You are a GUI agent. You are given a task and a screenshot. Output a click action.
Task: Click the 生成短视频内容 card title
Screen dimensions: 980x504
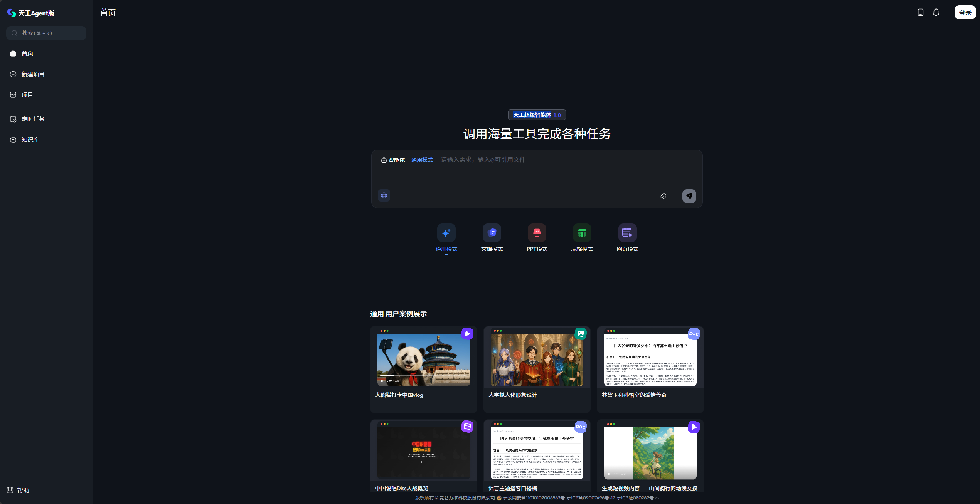point(650,488)
